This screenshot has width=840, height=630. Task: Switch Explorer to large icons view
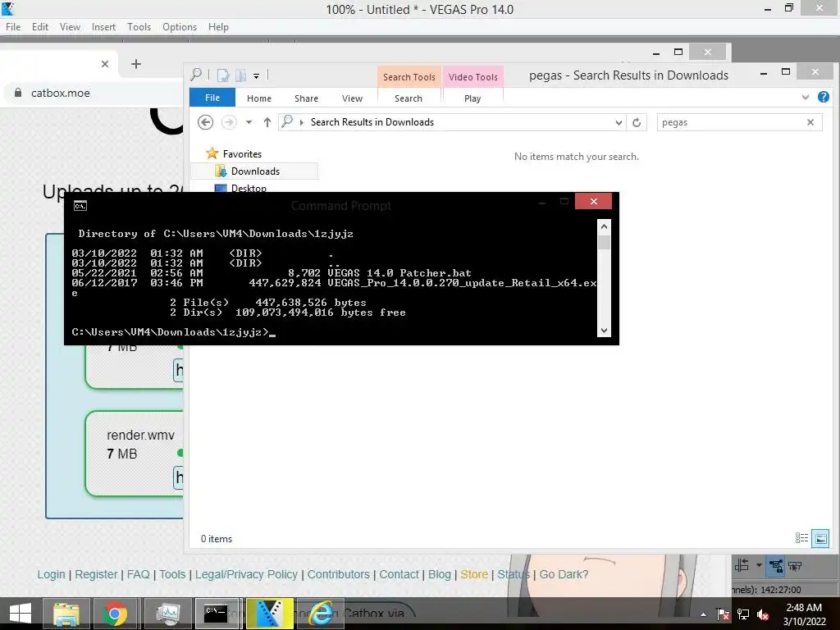pos(820,538)
